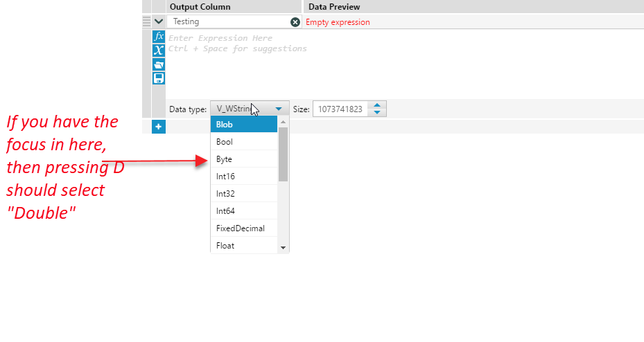Select Bool from data type list

coord(244,142)
